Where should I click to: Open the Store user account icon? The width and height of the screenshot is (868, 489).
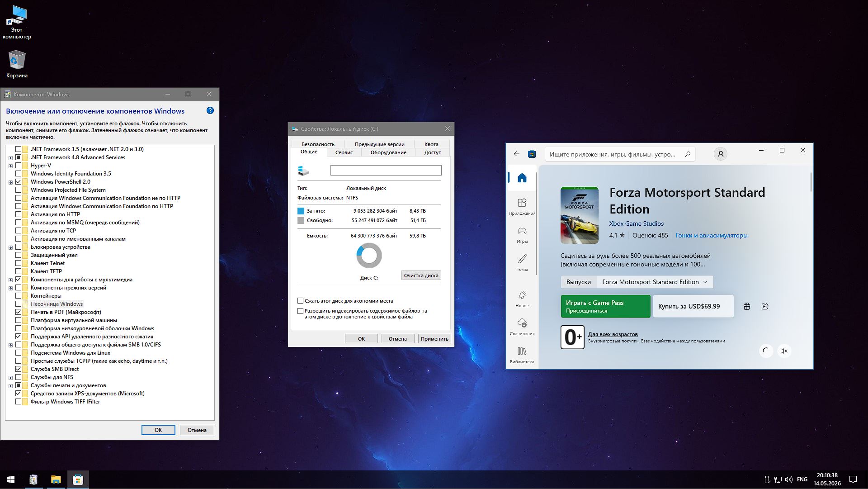(x=721, y=154)
